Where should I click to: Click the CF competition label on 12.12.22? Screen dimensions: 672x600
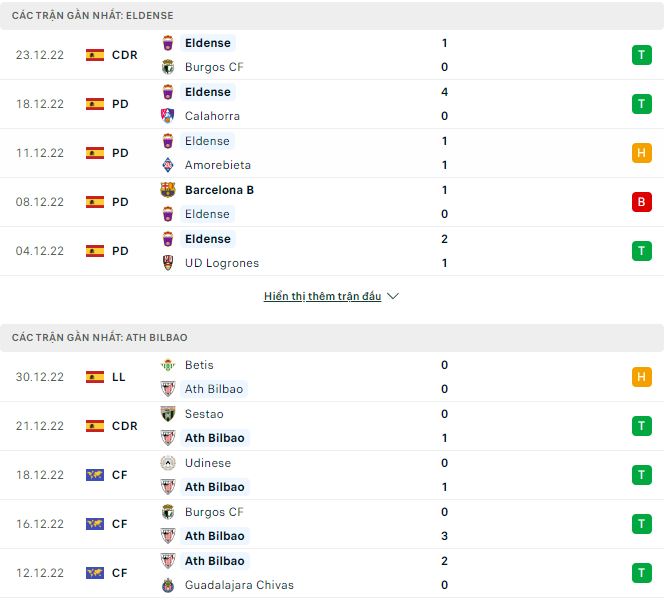coord(120,573)
